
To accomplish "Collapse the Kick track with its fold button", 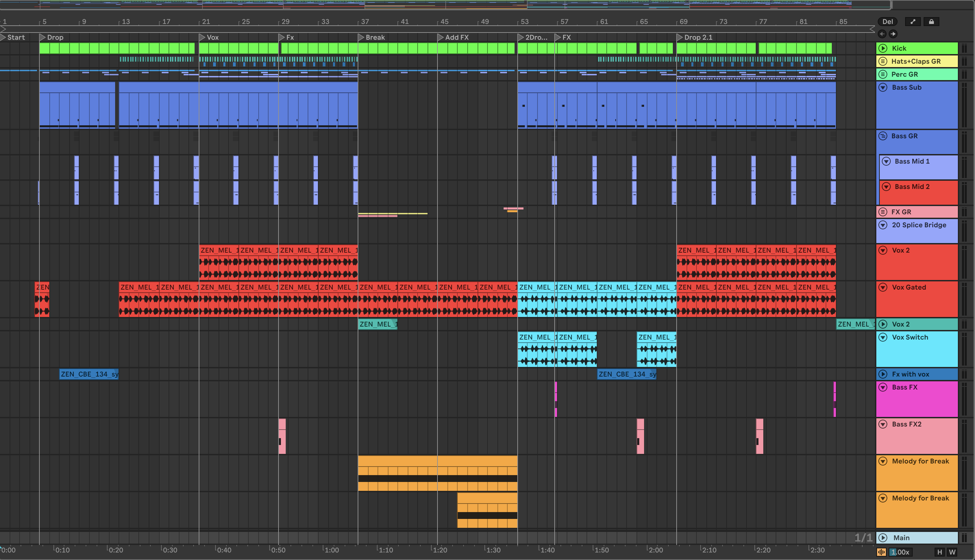I will 883,48.
